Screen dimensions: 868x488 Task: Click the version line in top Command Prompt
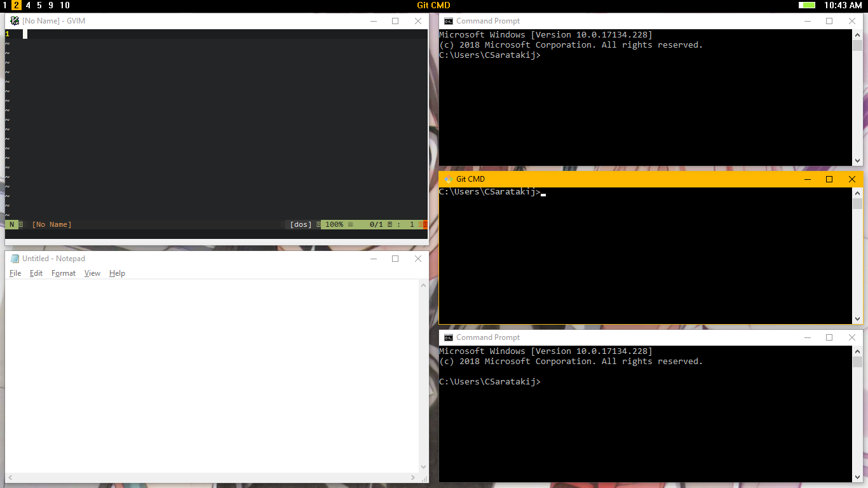point(546,35)
